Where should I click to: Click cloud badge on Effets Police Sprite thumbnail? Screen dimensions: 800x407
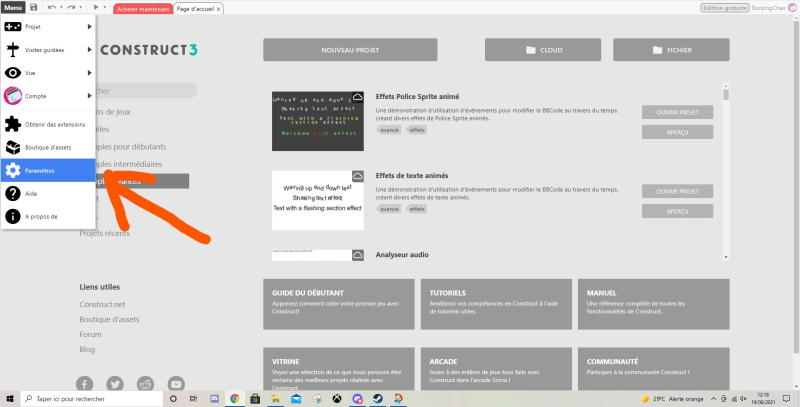click(x=358, y=96)
